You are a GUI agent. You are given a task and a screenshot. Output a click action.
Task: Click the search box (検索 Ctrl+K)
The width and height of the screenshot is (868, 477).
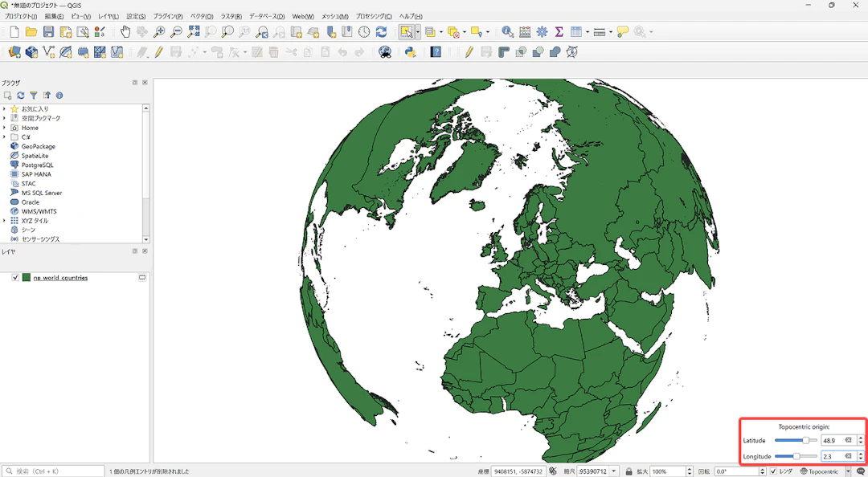[x=53, y=471]
